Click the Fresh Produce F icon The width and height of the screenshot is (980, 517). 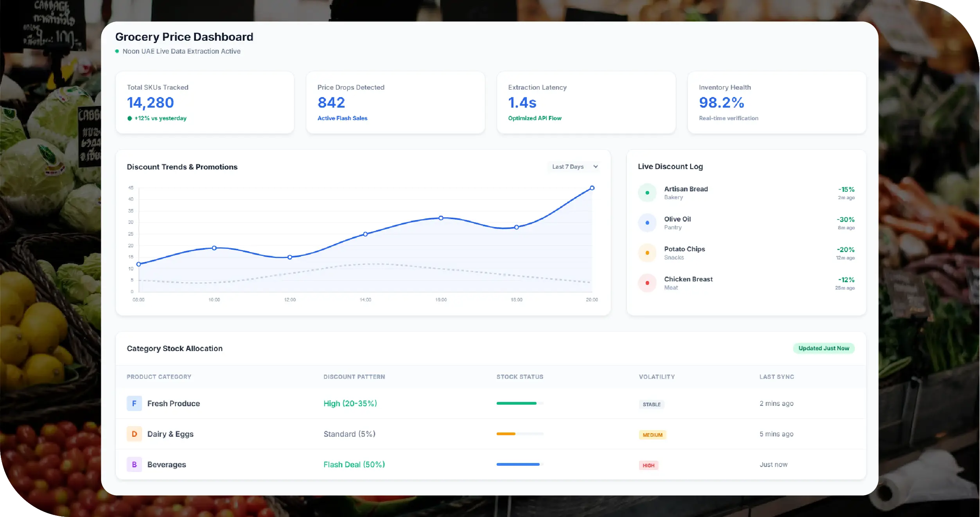coord(134,404)
